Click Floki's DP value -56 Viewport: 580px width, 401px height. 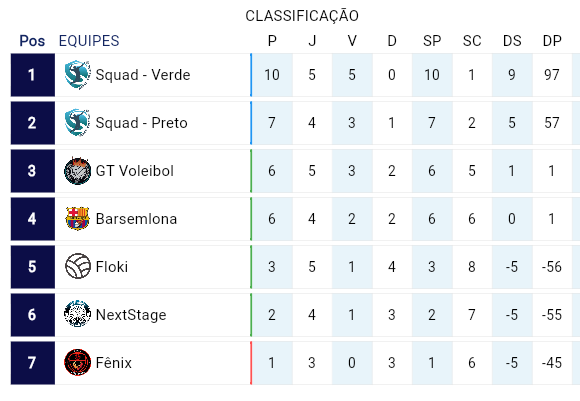552,267
